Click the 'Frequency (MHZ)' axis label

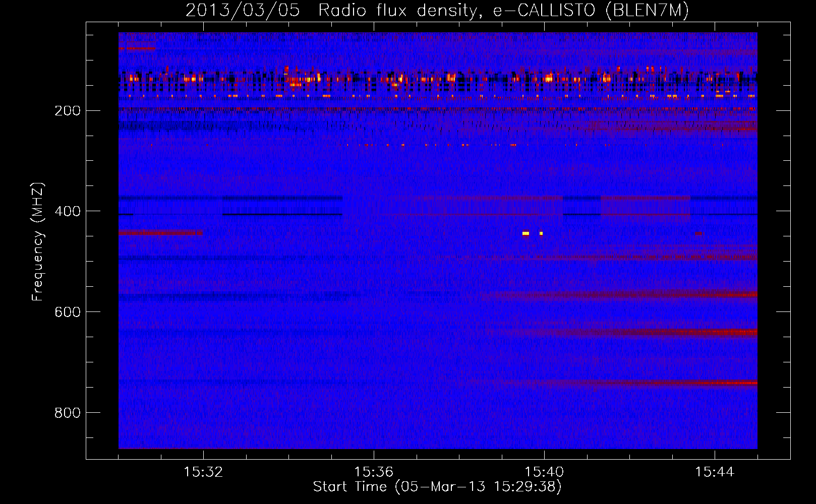[x=38, y=241]
